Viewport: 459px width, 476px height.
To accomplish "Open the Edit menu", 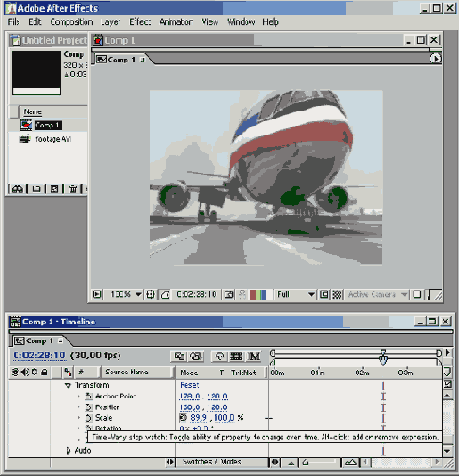I will 35,22.
